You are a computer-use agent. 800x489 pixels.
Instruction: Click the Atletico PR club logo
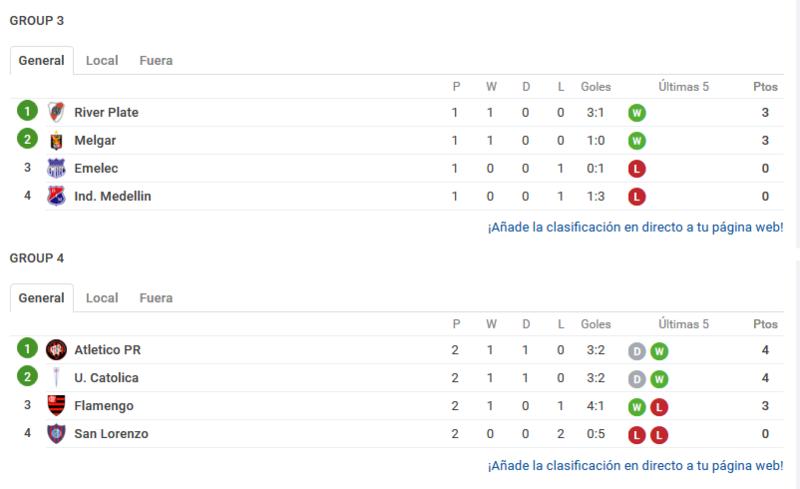(56, 350)
